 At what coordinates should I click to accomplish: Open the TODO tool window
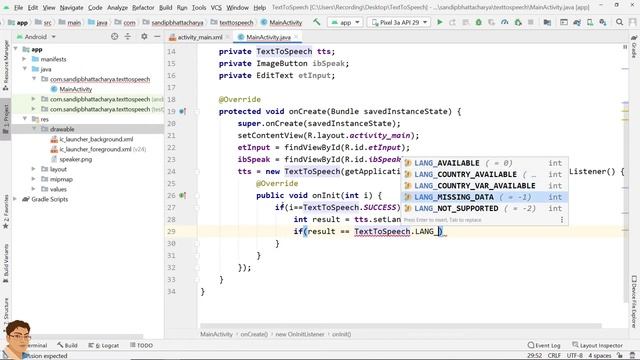tap(141, 345)
